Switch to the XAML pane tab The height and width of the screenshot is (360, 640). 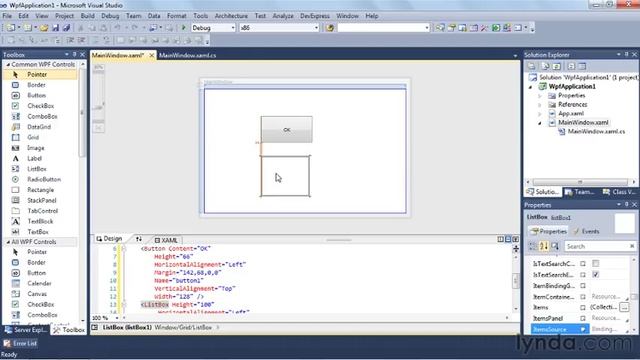pos(166,240)
